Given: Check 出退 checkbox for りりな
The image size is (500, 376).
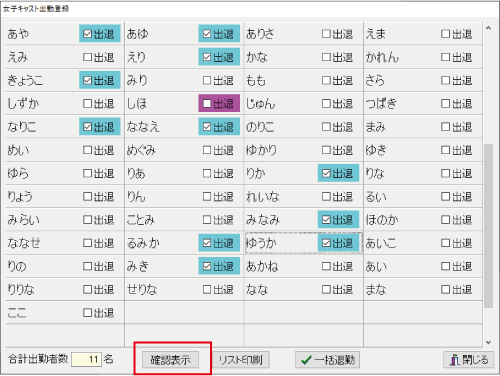Looking at the screenshot, I should pos(87,289).
